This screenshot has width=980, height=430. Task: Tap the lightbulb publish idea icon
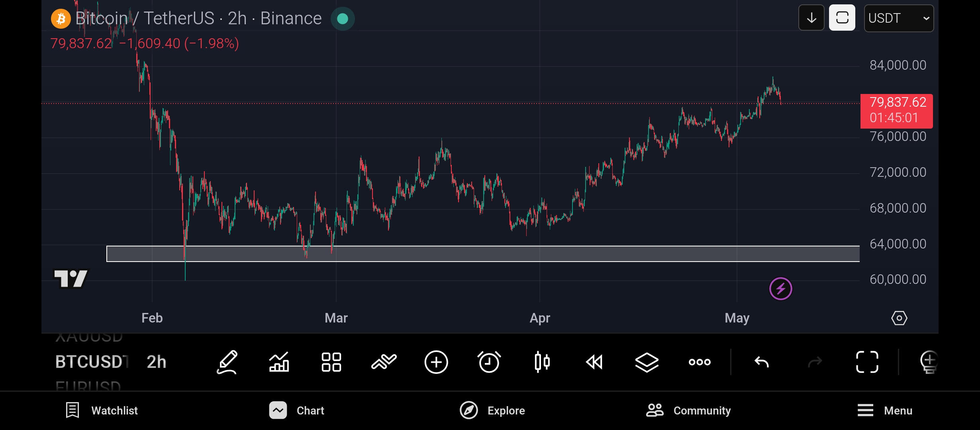point(929,362)
